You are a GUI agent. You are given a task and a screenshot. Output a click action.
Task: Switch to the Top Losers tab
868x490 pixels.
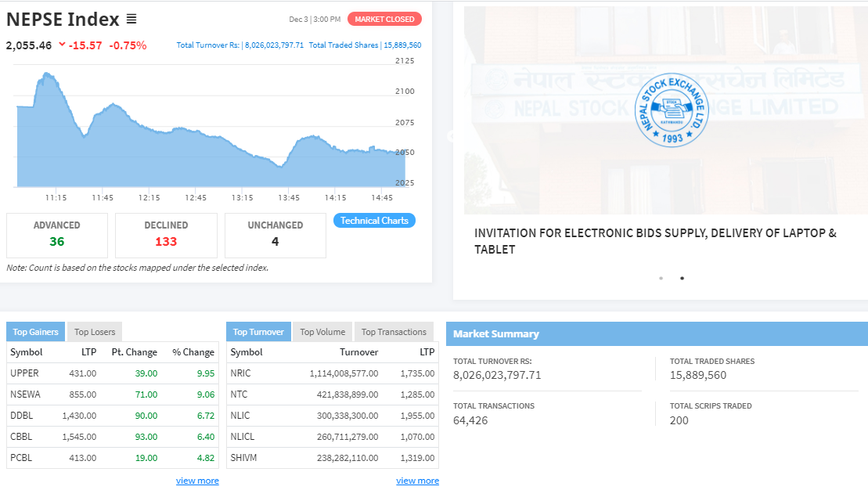[95, 332]
